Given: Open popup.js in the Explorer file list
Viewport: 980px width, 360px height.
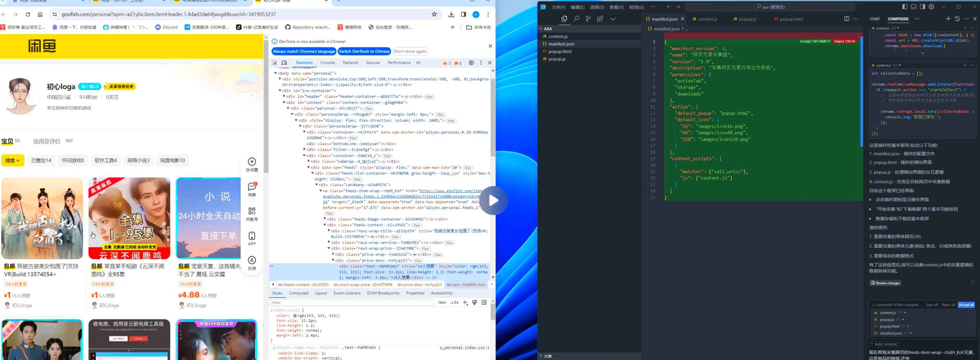Looking at the screenshot, I should tap(557, 59).
